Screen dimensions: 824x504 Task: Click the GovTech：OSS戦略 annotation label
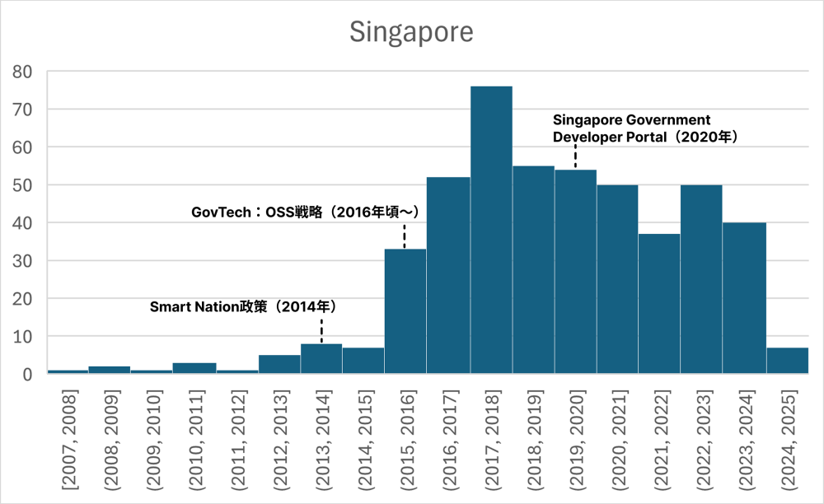point(306,212)
